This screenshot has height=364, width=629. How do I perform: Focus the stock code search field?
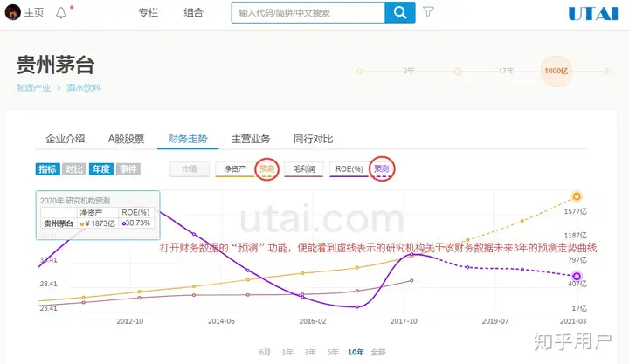(308, 12)
